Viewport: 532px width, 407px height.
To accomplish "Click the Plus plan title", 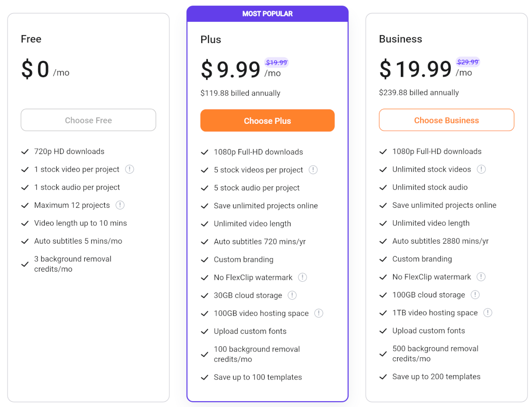I will pyautogui.click(x=211, y=40).
